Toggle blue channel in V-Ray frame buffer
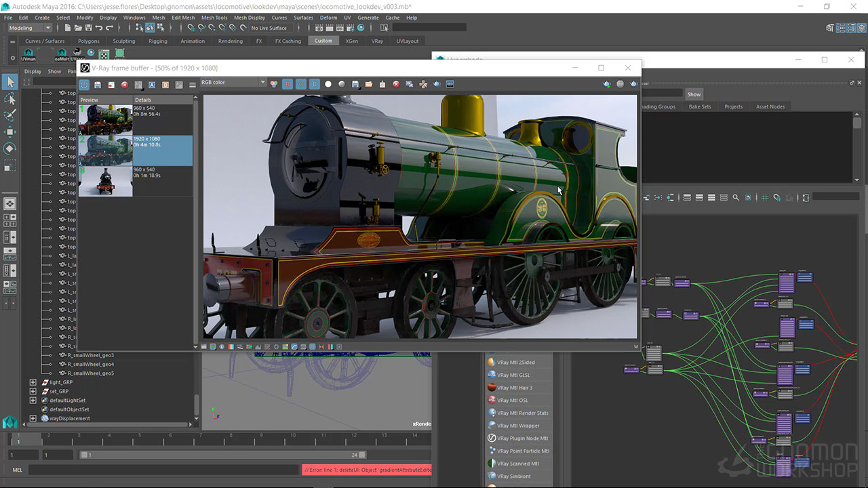 click(x=315, y=84)
